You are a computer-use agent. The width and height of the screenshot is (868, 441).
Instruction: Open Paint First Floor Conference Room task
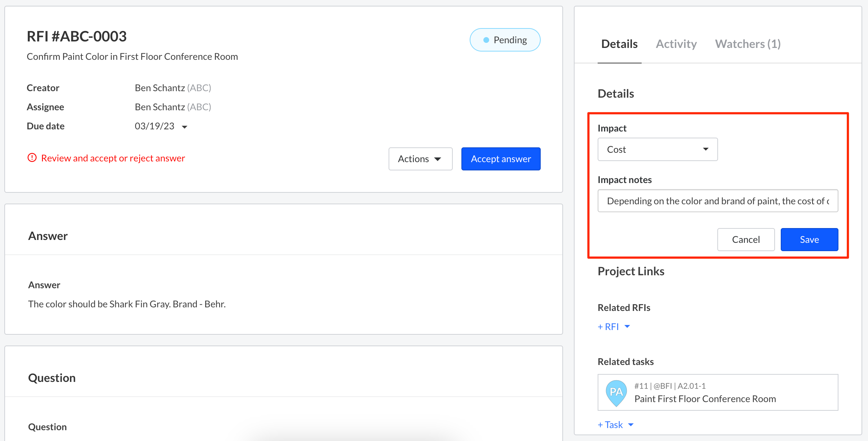[705, 399]
